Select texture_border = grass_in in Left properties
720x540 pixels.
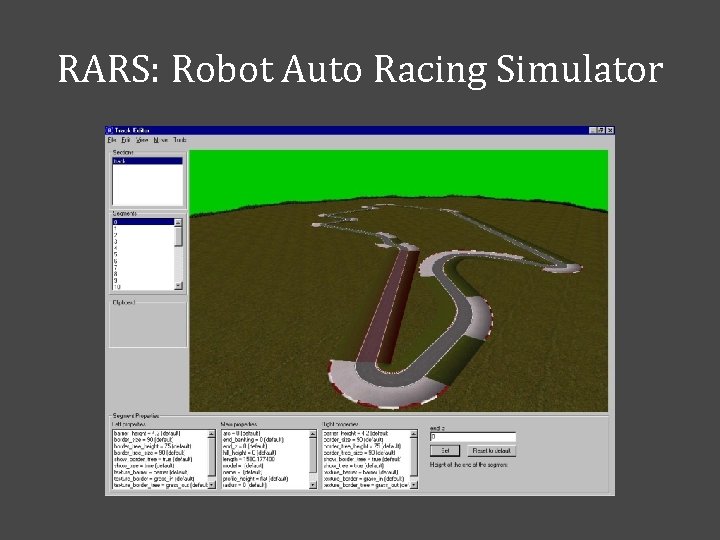160,478
